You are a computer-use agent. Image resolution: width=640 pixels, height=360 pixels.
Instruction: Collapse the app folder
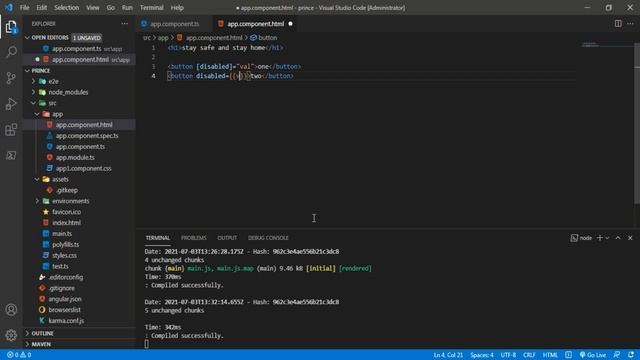pos(37,114)
